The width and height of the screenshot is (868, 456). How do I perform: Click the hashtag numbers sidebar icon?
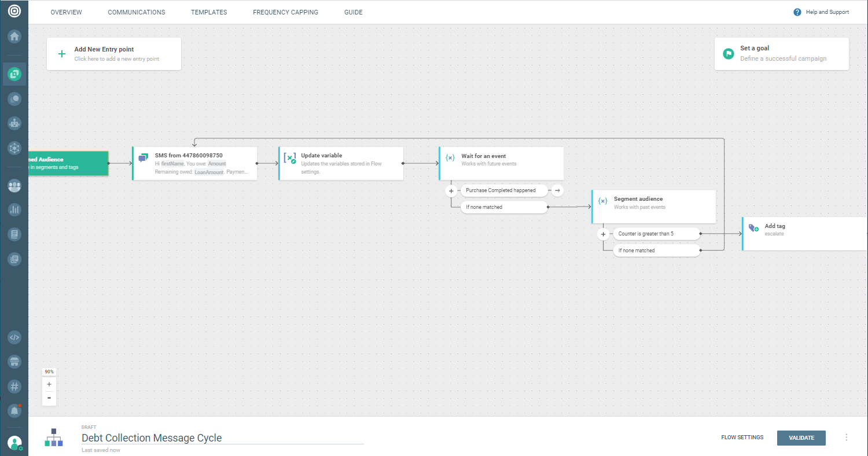coord(14,386)
